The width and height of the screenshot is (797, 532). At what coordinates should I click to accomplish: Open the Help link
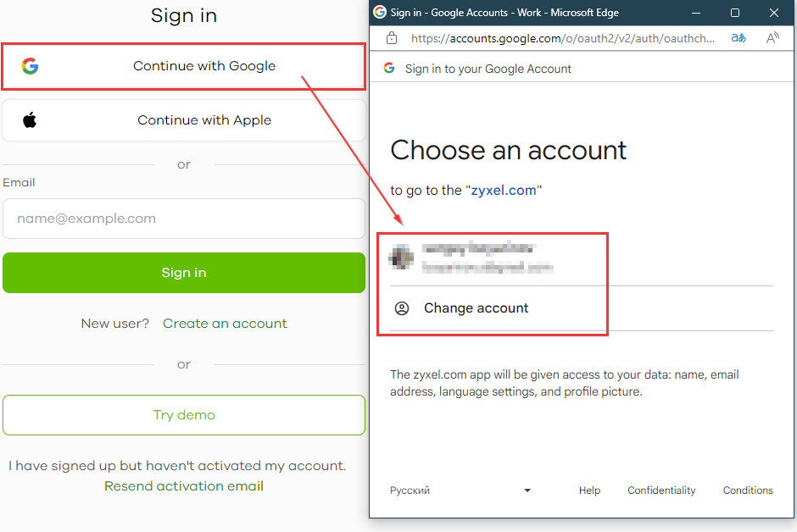point(589,490)
